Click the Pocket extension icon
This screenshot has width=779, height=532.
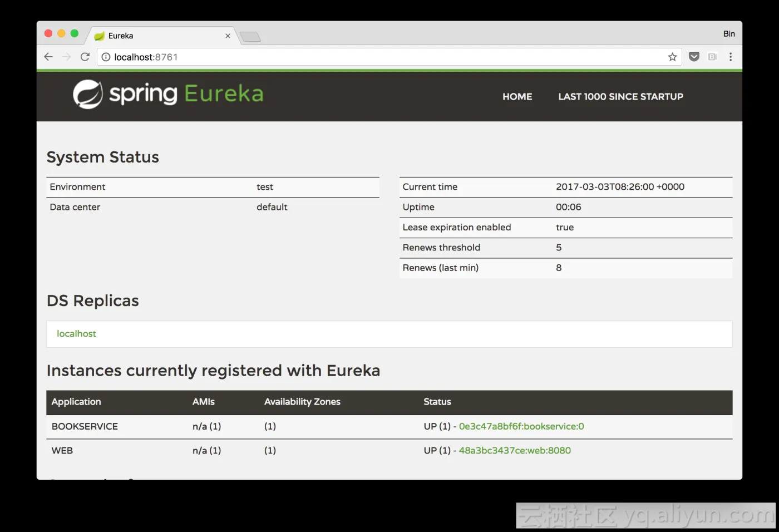[x=694, y=57]
